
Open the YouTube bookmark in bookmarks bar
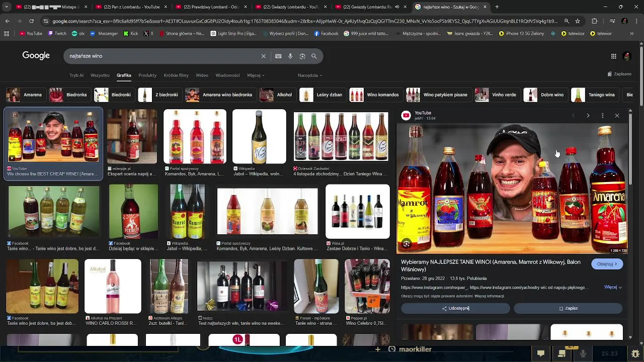(31, 34)
